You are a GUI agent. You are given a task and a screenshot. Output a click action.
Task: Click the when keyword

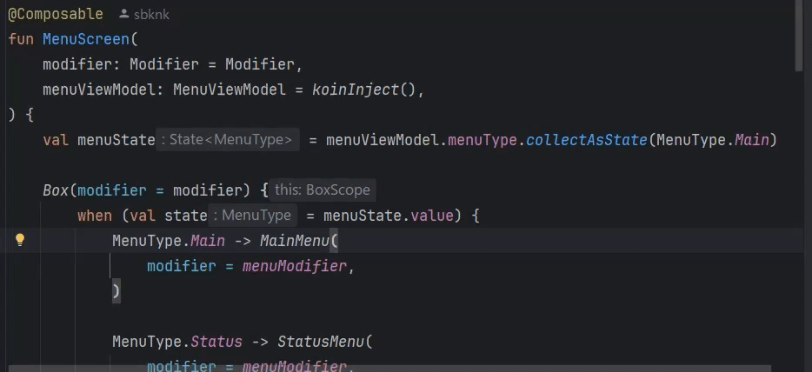(x=94, y=216)
